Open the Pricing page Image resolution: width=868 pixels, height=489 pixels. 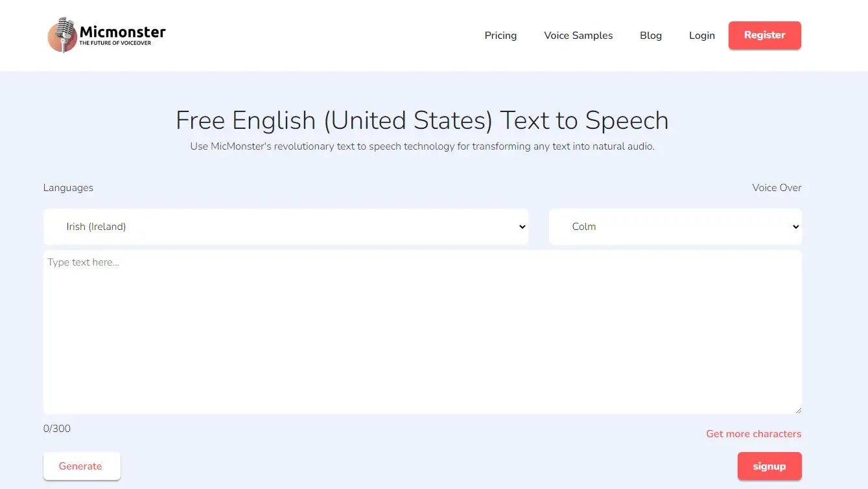[500, 36]
